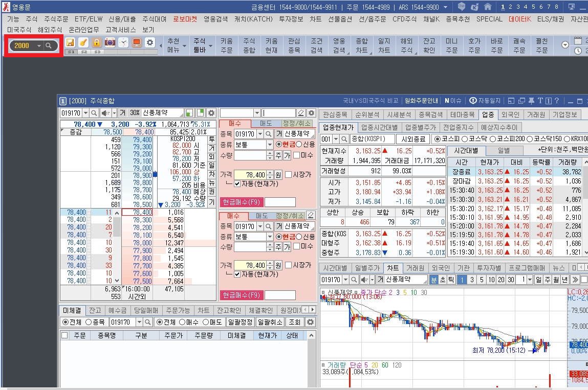Screen dimensions: 588x390
Task: Open 001 sector code dropdown
Action: [336, 139]
